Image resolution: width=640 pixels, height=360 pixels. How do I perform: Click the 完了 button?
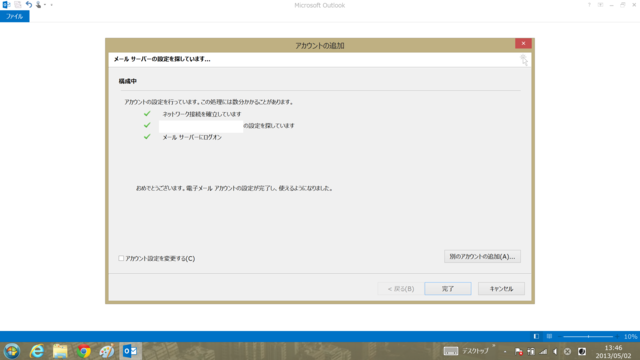448,289
